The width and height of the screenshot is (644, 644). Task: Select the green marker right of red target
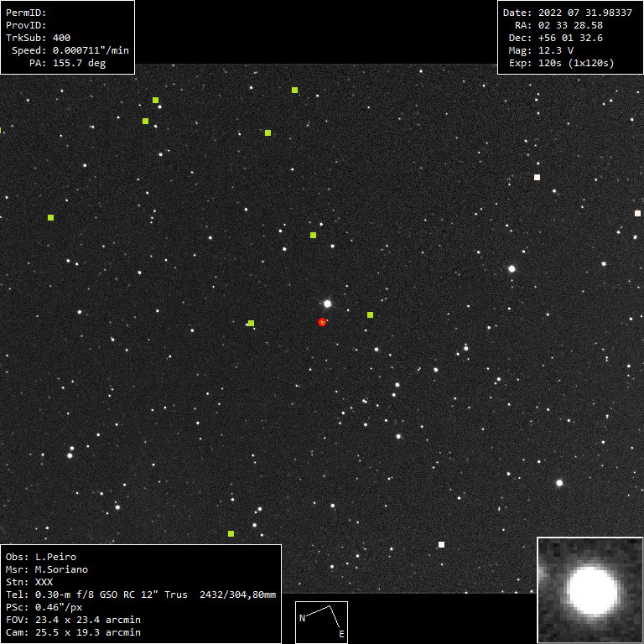370,314
